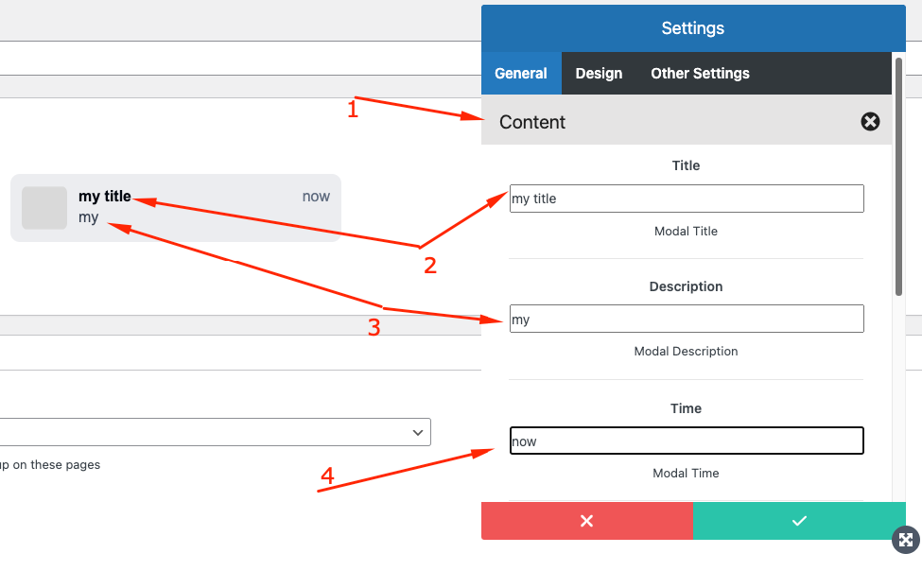Click the red cancel X button
This screenshot has width=922, height=588.
[x=586, y=521]
